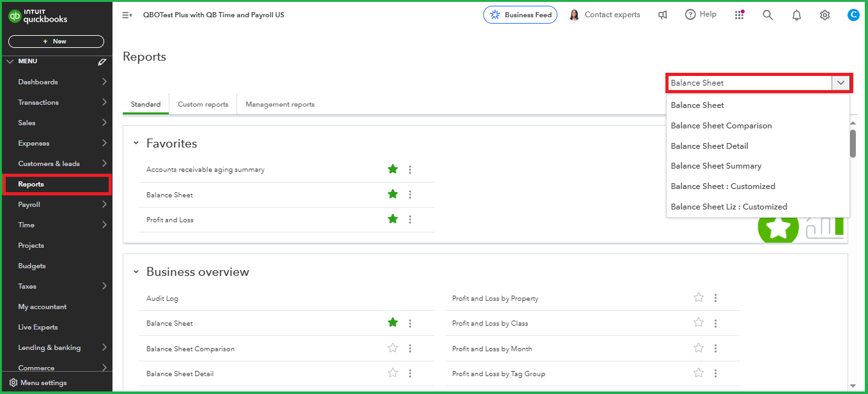Viewport: 868px width, 394px height.
Task: Expand the Sales submenu
Action: (105, 123)
